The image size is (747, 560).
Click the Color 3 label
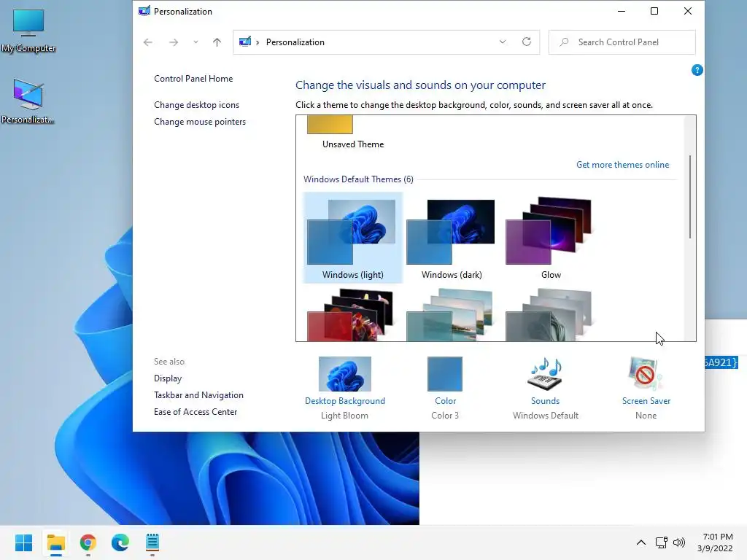pyautogui.click(x=445, y=415)
